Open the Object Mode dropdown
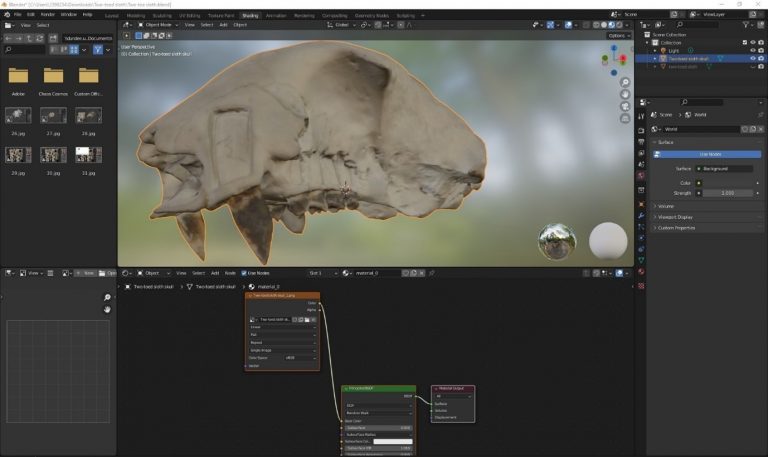The image size is (768, 457). tap(160, 24)
